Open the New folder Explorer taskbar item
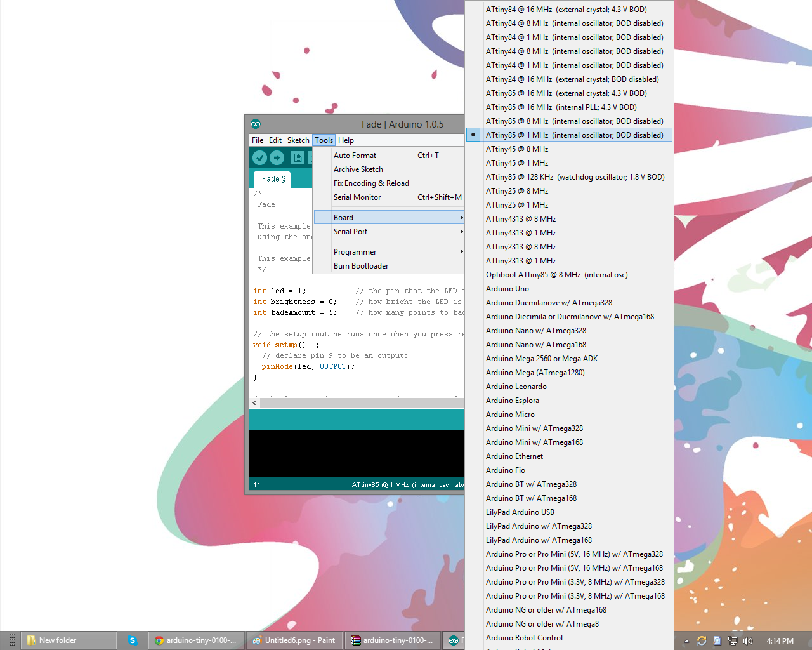Viewport: 812px width, 650px height. point(69,640)
